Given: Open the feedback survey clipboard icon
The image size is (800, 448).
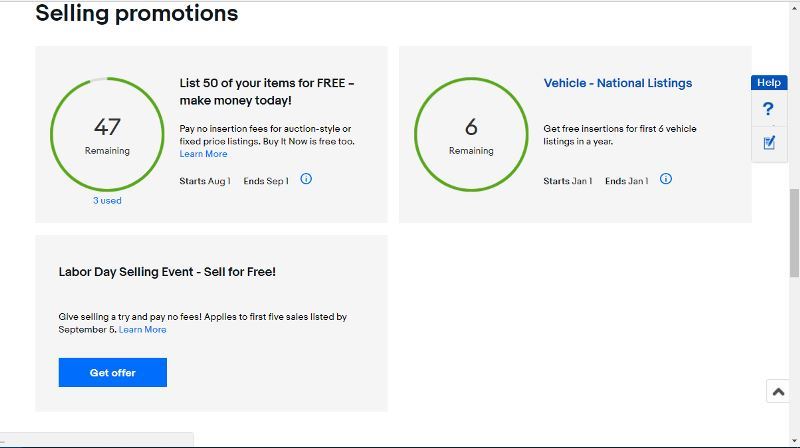Looking at the screenshot, I should 769,143.
